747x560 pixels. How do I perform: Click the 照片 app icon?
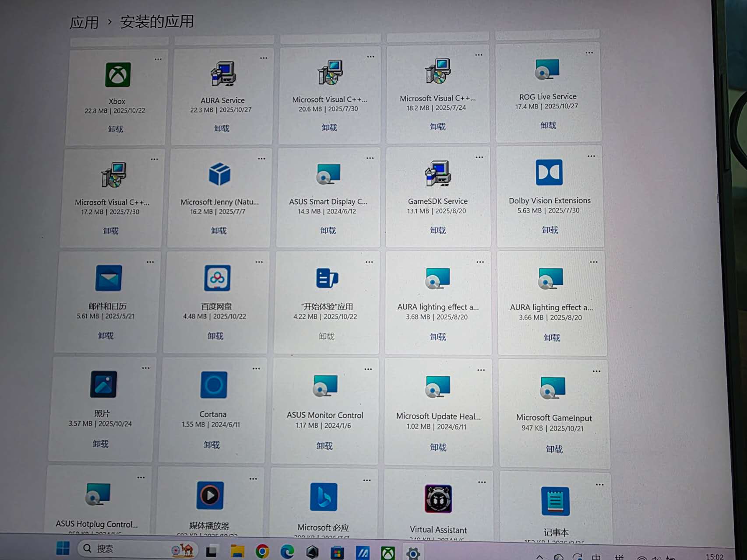(x=103, y=384)
